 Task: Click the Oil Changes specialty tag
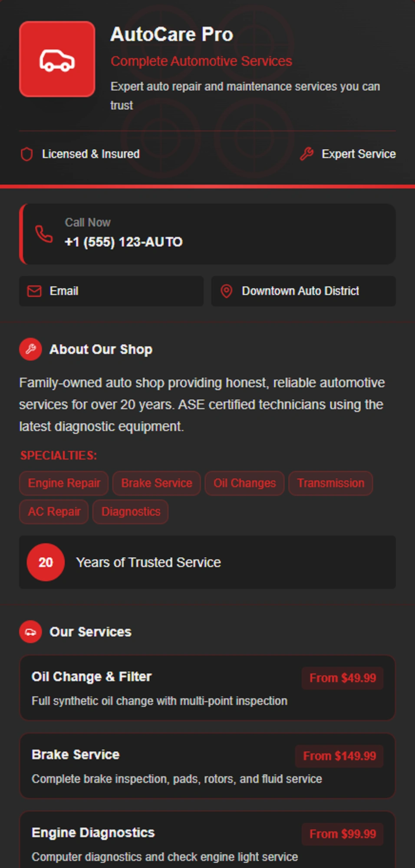[244, 483]
